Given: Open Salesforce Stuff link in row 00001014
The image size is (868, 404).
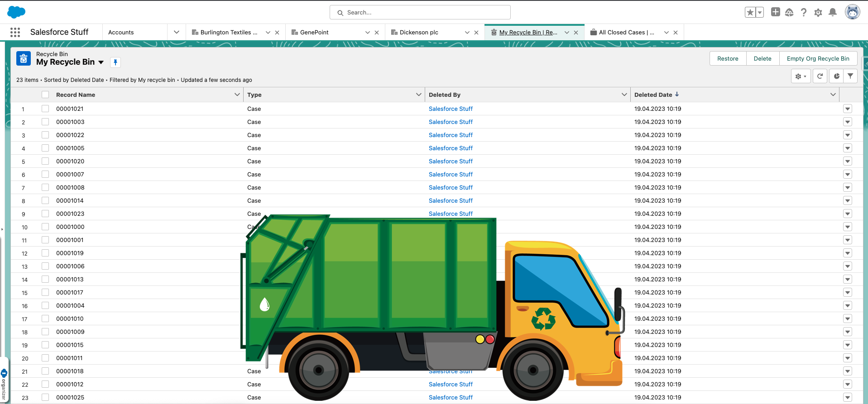Looking at the screenshot, I should pos(451,200).
